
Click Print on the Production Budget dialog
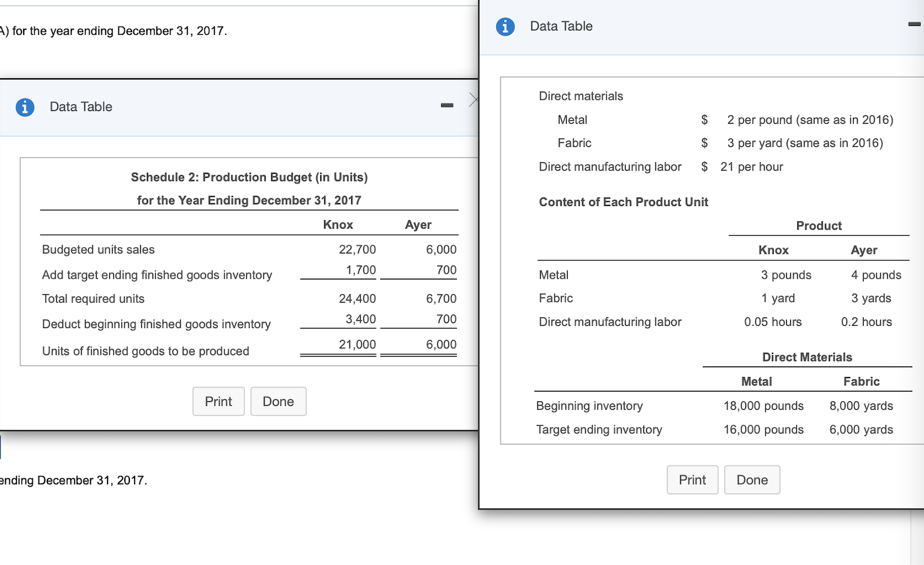point(218,401)
